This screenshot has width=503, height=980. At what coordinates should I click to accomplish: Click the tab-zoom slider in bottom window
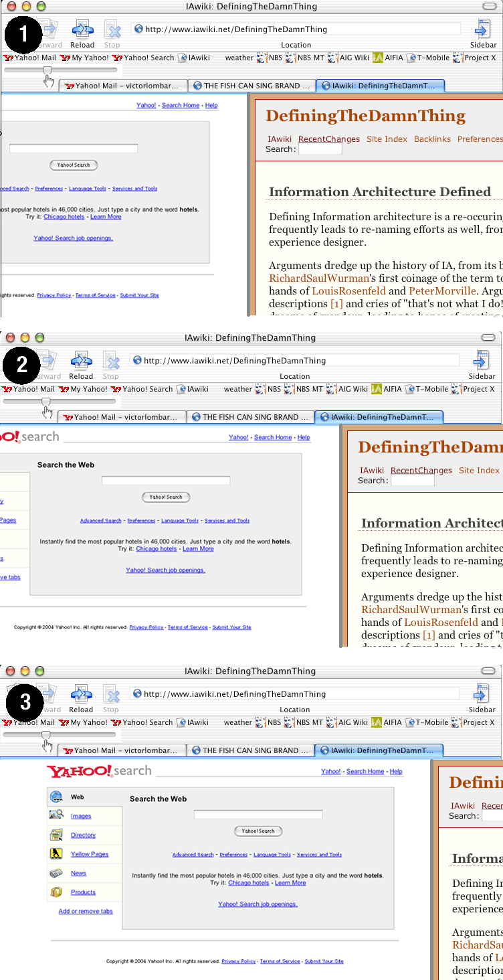pyautogui.click(x=60, y=734)
